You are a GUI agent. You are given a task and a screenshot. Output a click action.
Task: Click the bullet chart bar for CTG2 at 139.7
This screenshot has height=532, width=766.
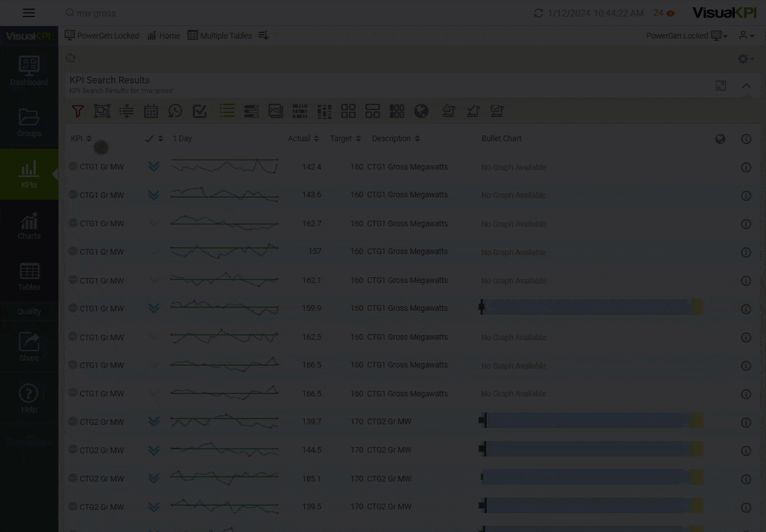pos(590,421)
